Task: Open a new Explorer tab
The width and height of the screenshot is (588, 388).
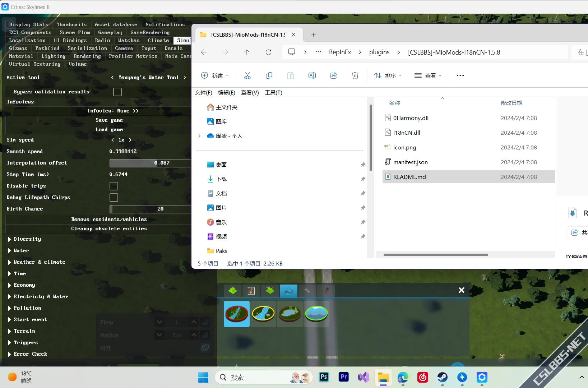Action: (x=314, y=35)
